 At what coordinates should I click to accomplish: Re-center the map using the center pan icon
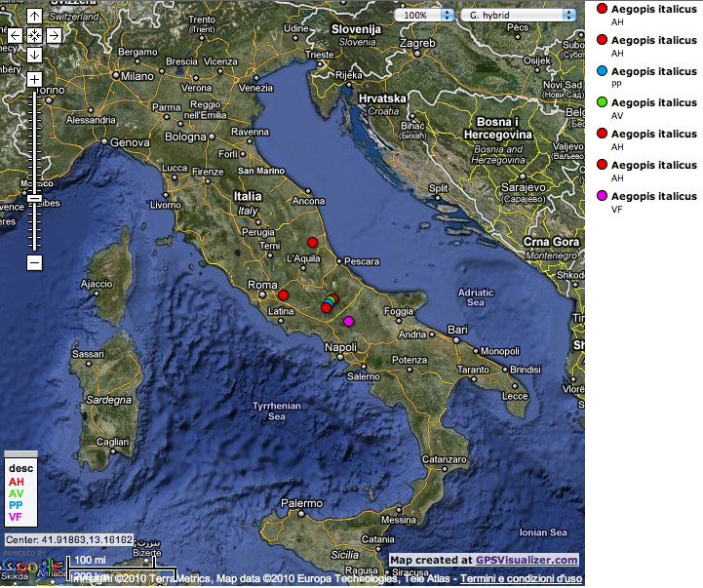pos(34,35)
